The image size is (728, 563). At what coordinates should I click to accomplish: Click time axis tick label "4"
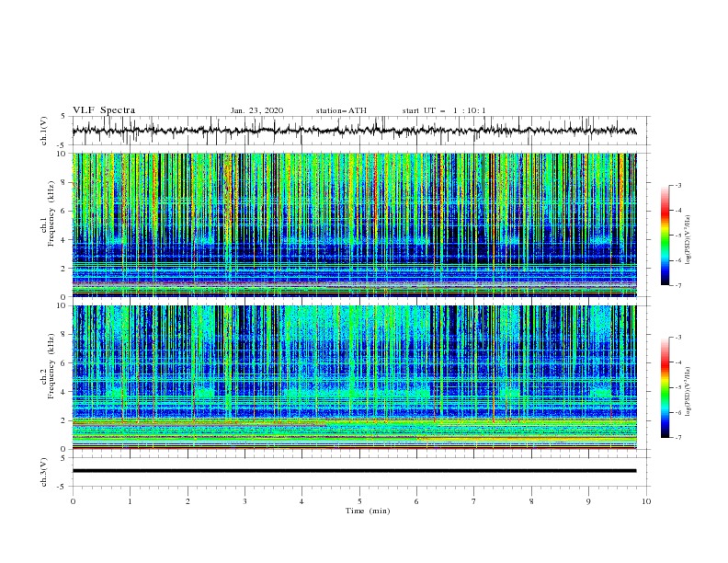pos(301,501)
